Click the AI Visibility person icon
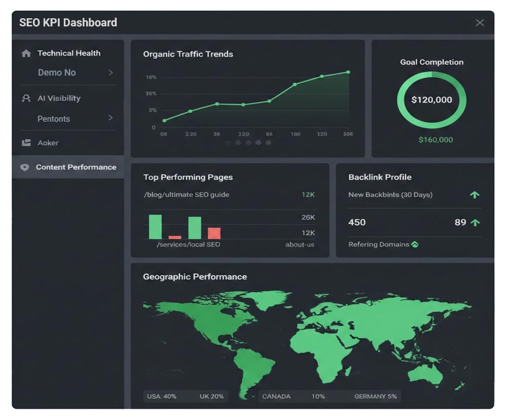The height and width of the screenshot is (420, 507). click(24, 98)
